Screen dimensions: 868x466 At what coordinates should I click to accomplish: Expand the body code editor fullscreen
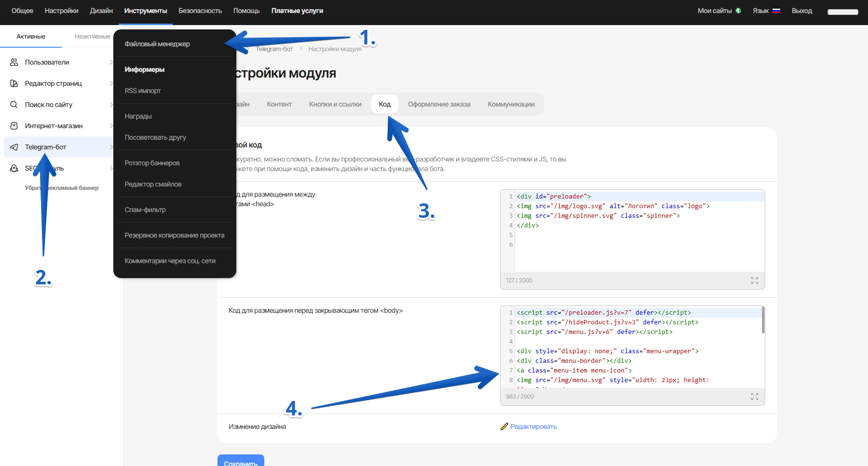point(755,397)
